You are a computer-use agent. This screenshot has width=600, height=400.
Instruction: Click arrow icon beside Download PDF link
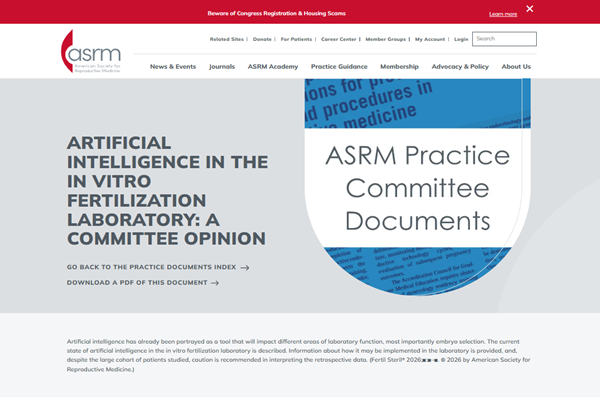215,283
